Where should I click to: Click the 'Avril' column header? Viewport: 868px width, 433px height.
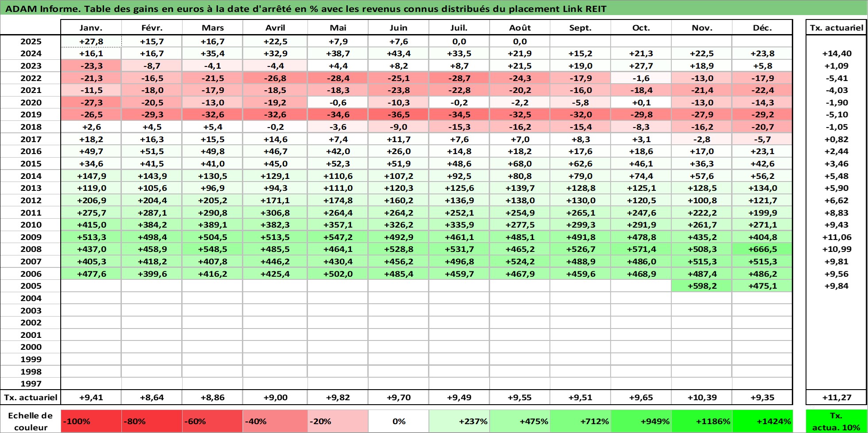[x=275, y=27]
